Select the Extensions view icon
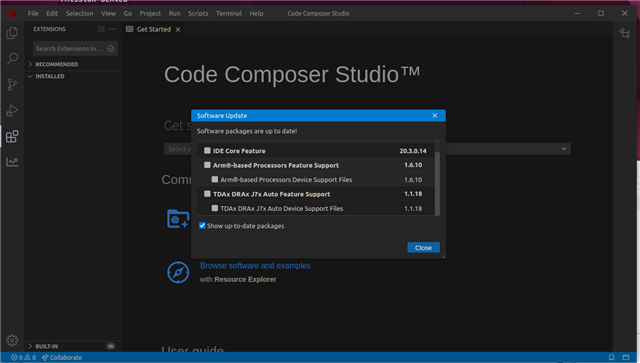The height and width of the screenshot is (363, 640). coord(12,136)
